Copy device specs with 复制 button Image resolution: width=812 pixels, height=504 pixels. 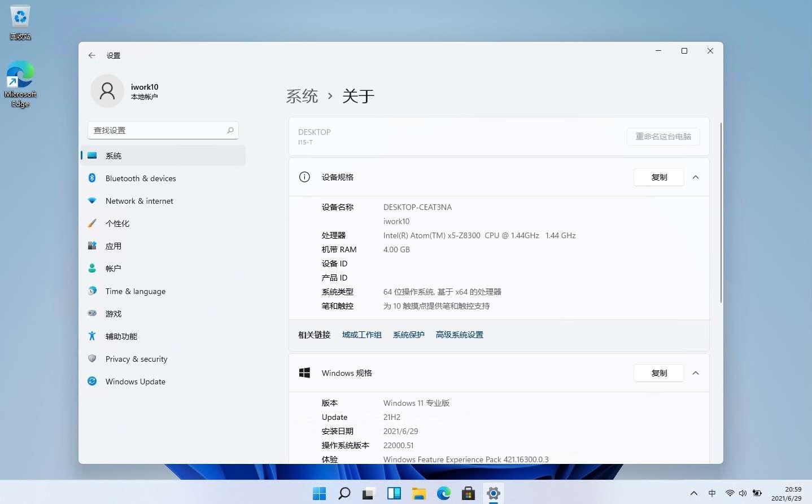(x=659, y=177)
